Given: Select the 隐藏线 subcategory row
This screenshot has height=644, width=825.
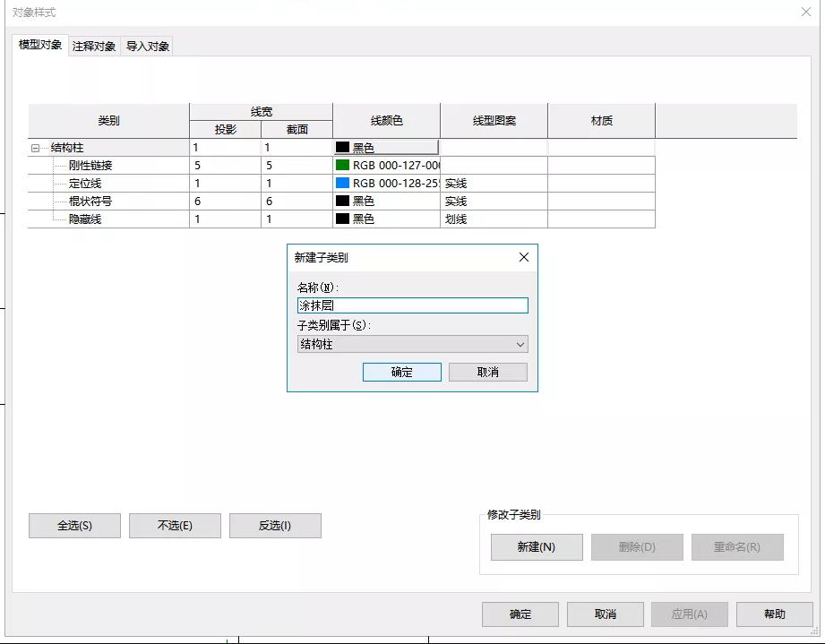Looking at the screenshot, I should click(85, 219).
